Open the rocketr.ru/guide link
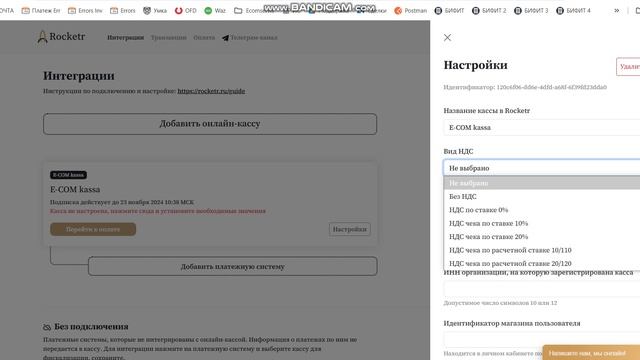Image resolution: width=640 pixels, height=360 pixels. click(x=211, y=91)
